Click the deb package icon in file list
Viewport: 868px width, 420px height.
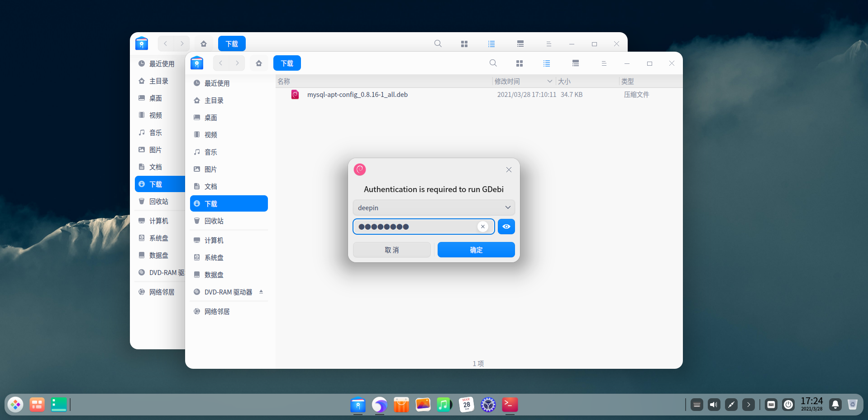(x=295, y=94)
